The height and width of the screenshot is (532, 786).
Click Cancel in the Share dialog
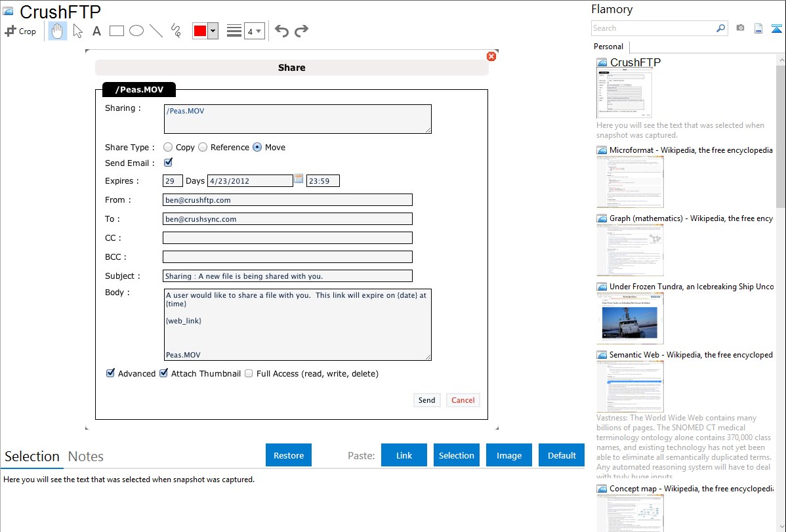tap(463, 400)
